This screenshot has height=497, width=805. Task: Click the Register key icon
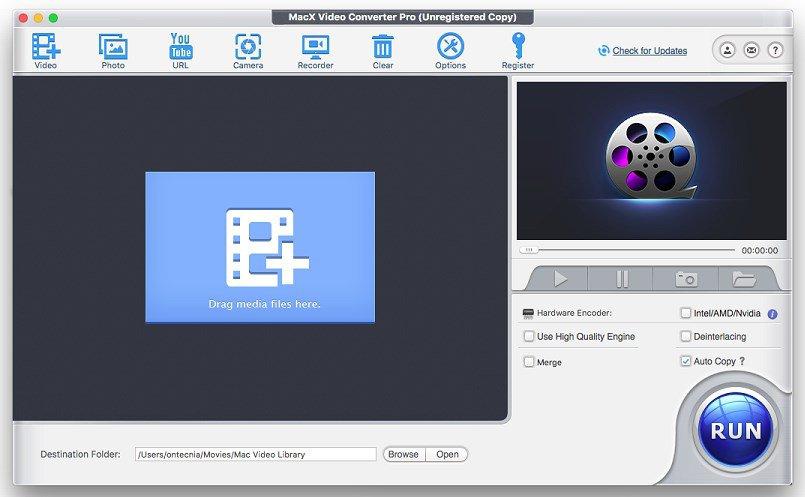(518, 50)
